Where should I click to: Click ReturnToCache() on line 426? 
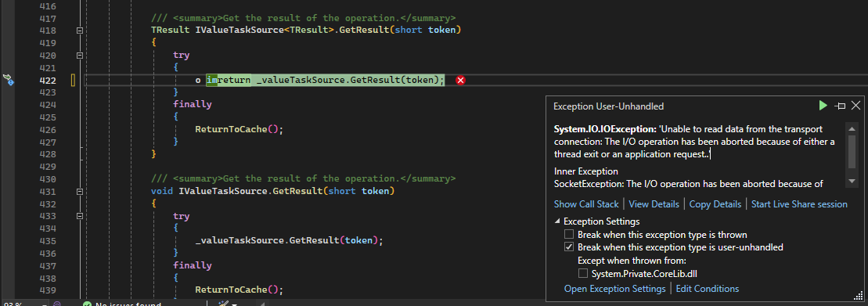point(239,129)
